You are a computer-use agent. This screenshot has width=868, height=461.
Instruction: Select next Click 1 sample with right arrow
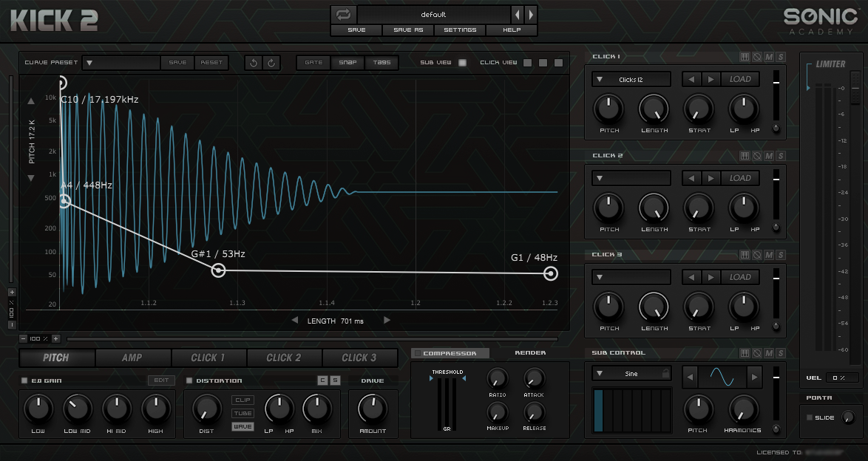[711, 79]
